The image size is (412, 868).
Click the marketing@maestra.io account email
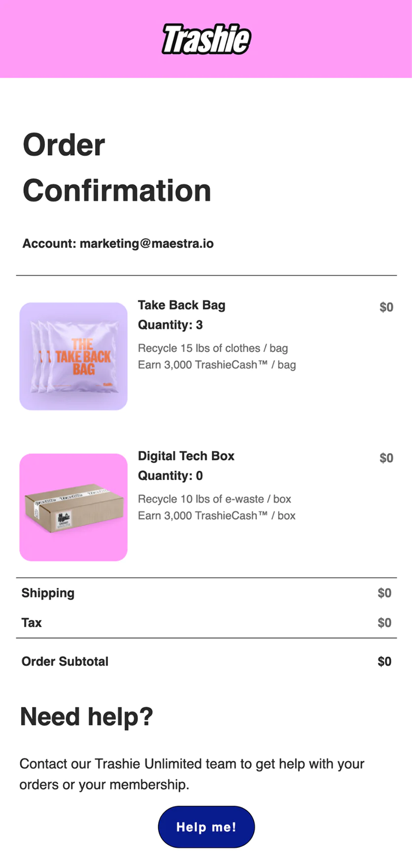(146, 244)
